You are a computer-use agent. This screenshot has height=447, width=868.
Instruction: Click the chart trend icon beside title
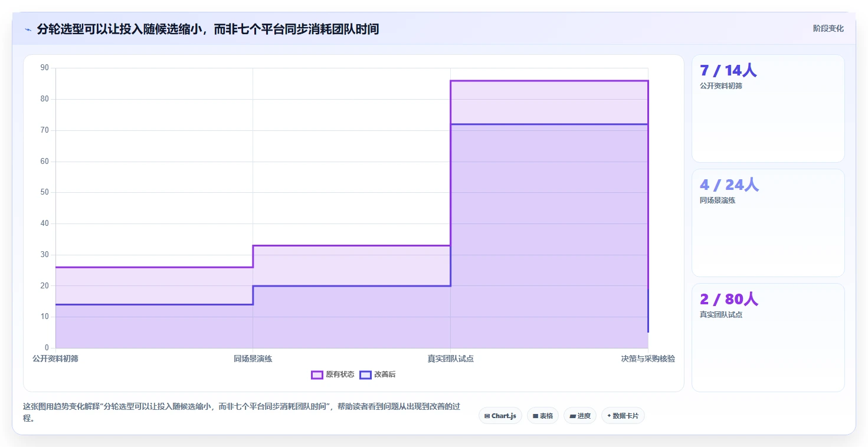point(28,29)
